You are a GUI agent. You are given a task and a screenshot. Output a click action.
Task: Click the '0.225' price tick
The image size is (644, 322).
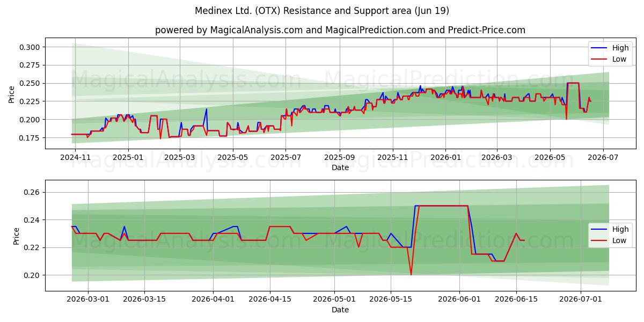coord(30,101)
